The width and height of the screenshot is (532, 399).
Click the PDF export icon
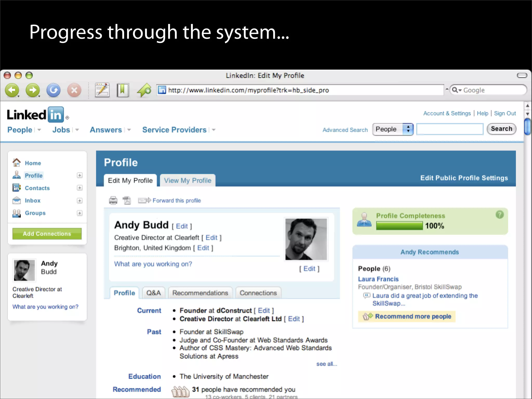[x=127, y=201]
